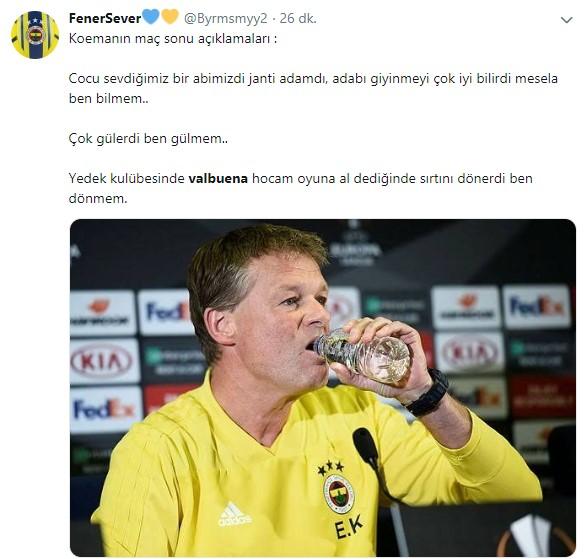Open the attached press conference photo
Image resolution: width=584 pixels, height=559 pixels.
[x=323, y=388]
